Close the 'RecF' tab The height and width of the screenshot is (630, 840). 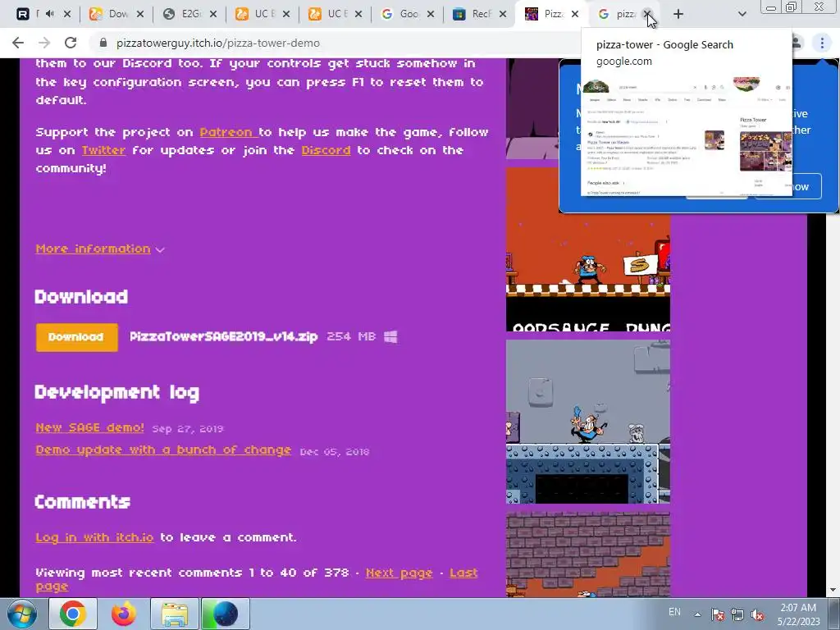[503, 14]
